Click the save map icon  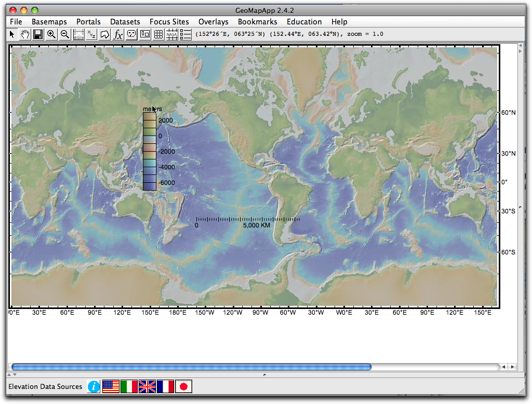38,34
